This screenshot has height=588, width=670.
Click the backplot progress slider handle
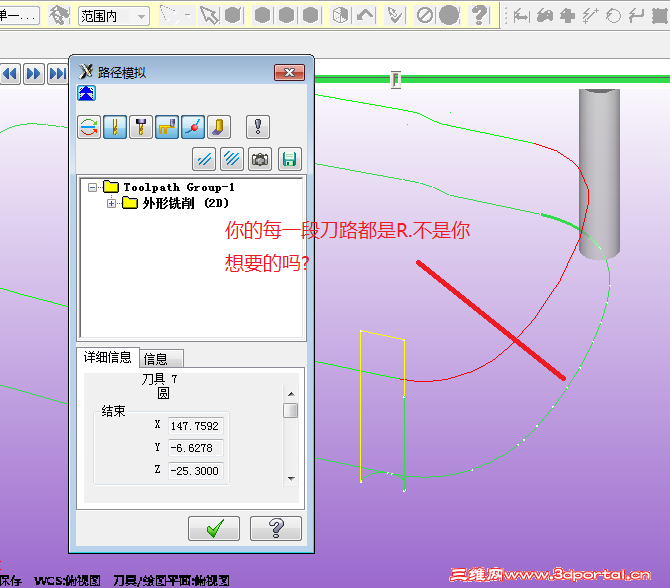tap(396, 79)
